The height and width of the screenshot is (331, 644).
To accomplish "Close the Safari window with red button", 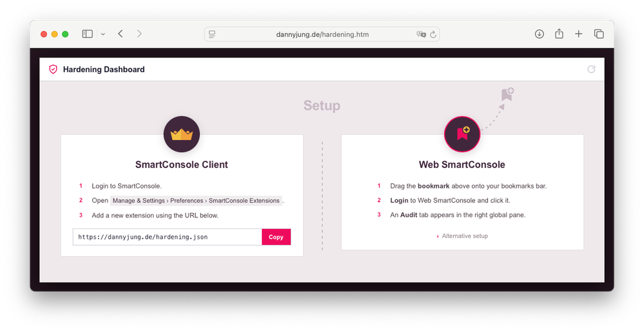I will [x=44, y=34].
